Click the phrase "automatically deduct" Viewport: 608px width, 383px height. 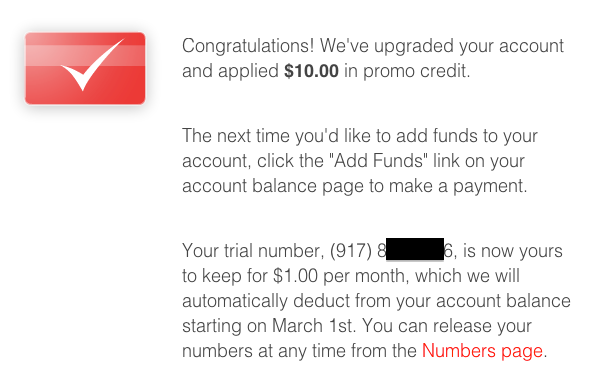[x=266, y=301]
